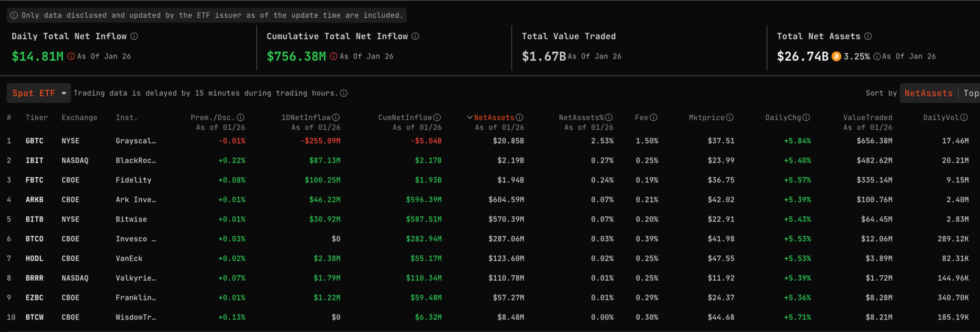Click info icon after 3.25% percentage
This screenshot has height=332, width=980.
click(877, 57)
